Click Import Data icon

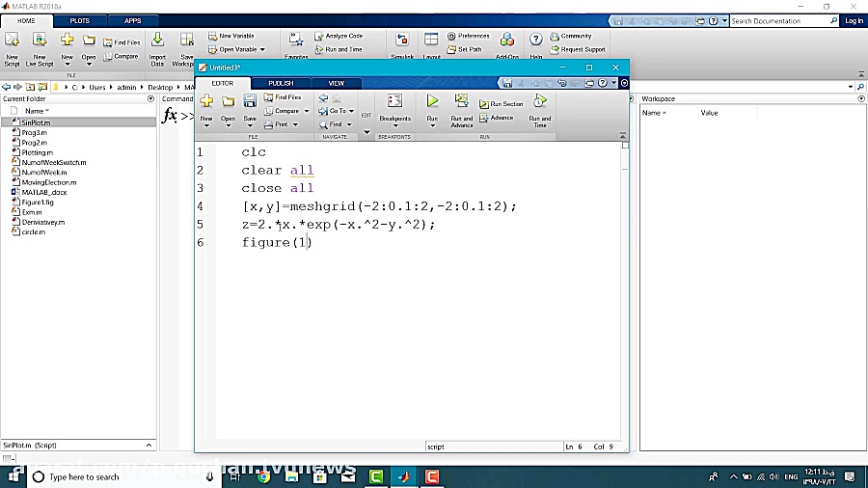[157, 40]
